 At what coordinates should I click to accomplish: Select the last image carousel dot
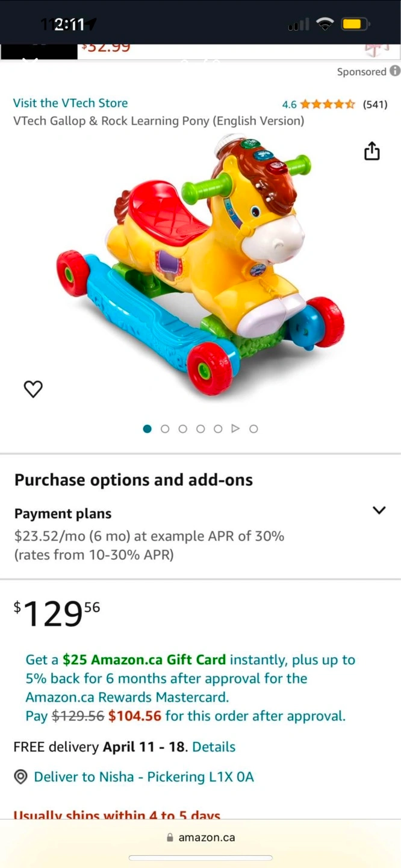[253, 429]
